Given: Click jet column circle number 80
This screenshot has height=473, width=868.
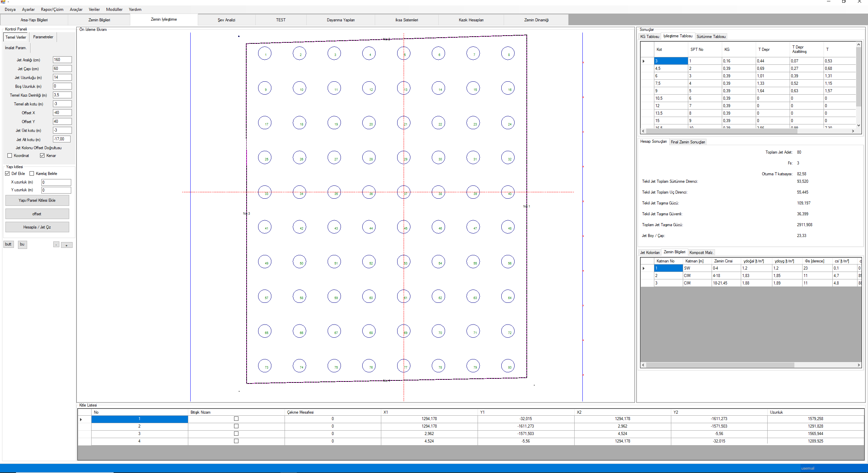Looking at the screenshot, I should [508, 366].
